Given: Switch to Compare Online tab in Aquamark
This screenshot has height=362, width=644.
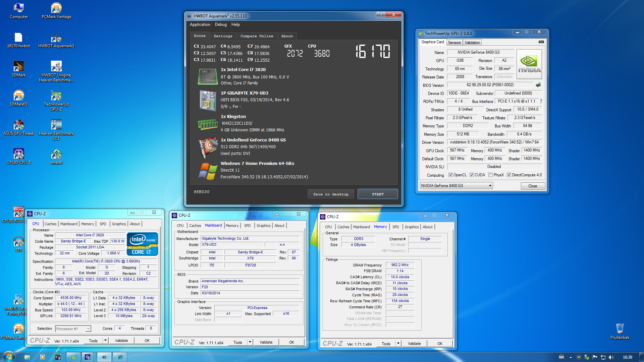Looking at the screenshot, I should coord(257,36).
